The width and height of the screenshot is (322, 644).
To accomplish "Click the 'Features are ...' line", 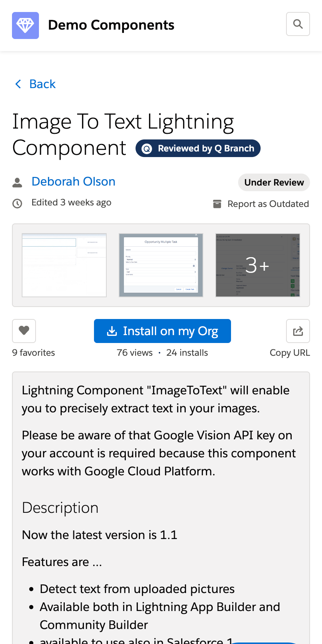I will (x=62, y=562).
